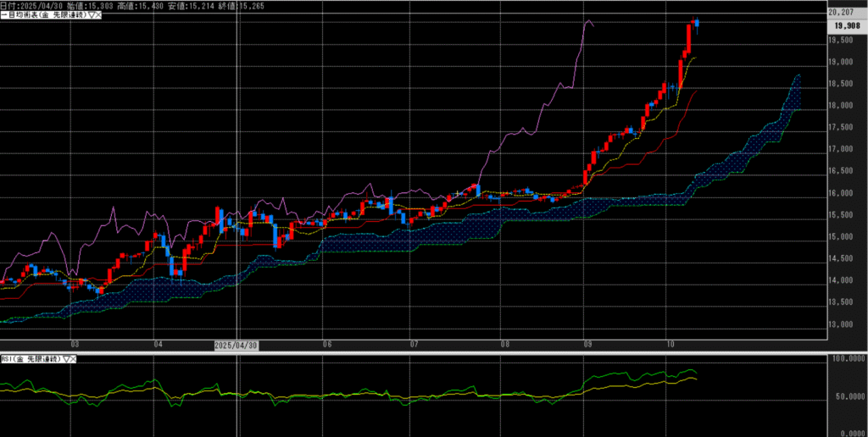Click the 一目均衡表(金 先限連続) title label
The image size is (868, 437).
pos(44,15)
